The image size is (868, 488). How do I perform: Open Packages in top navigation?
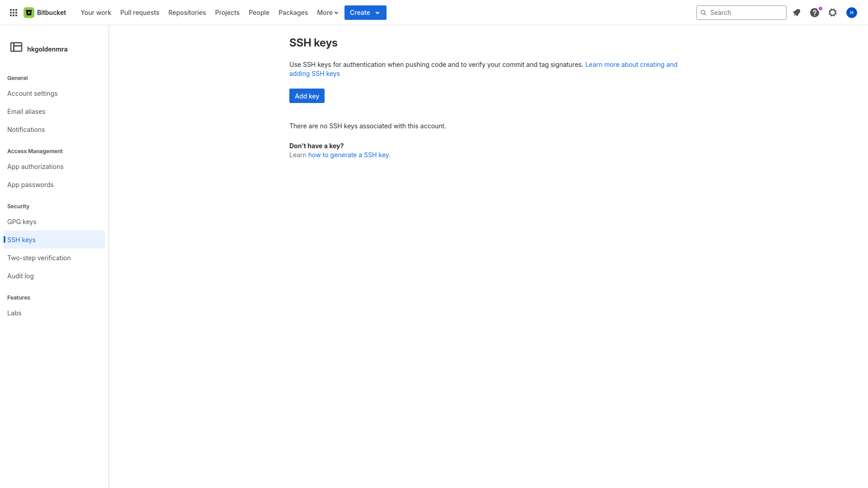tap(293, 13)
